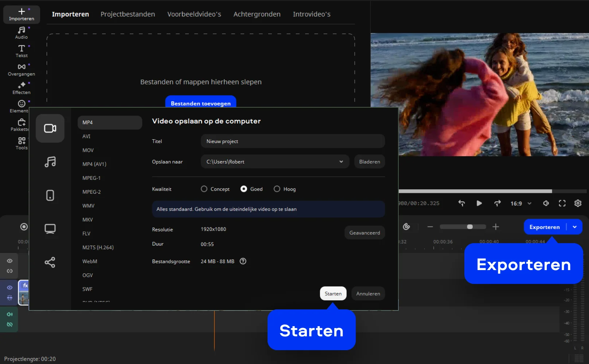Image resolution: width=589 pixels, height=364 pixels.
Task: Click the Titel input field
Action: [x=292, y=141]
